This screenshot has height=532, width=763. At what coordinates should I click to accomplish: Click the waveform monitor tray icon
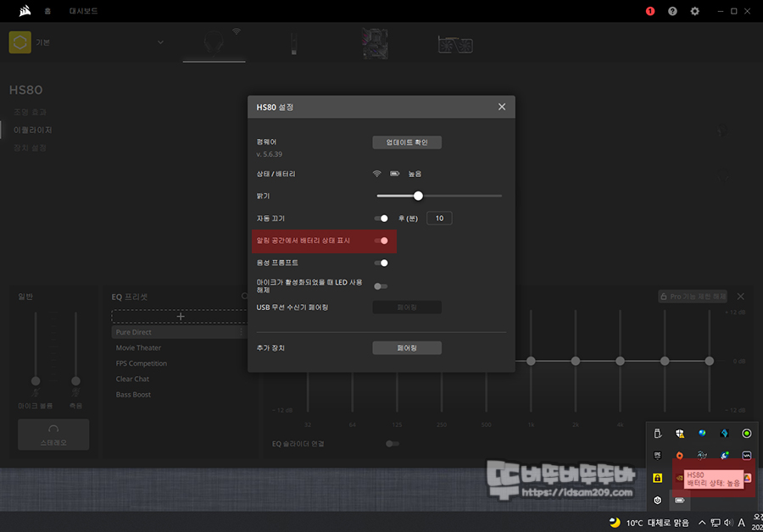tap(746, 456)
